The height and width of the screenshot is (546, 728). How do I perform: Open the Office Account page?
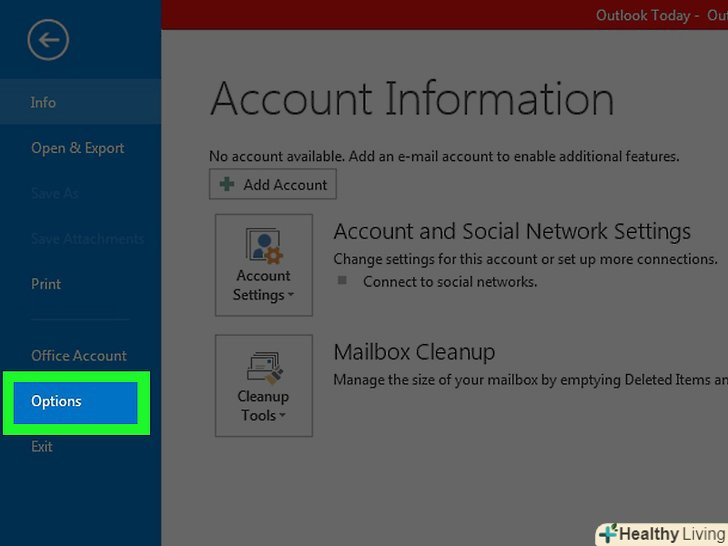coord(79,356)
